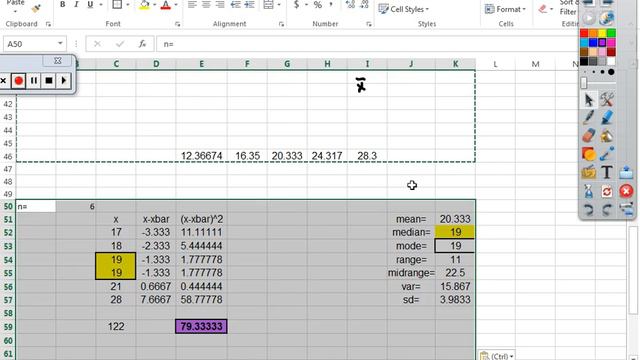Click annotation Redo arrow
The image size is (640, 360).
pyautogui.click(x=607, y=209)
